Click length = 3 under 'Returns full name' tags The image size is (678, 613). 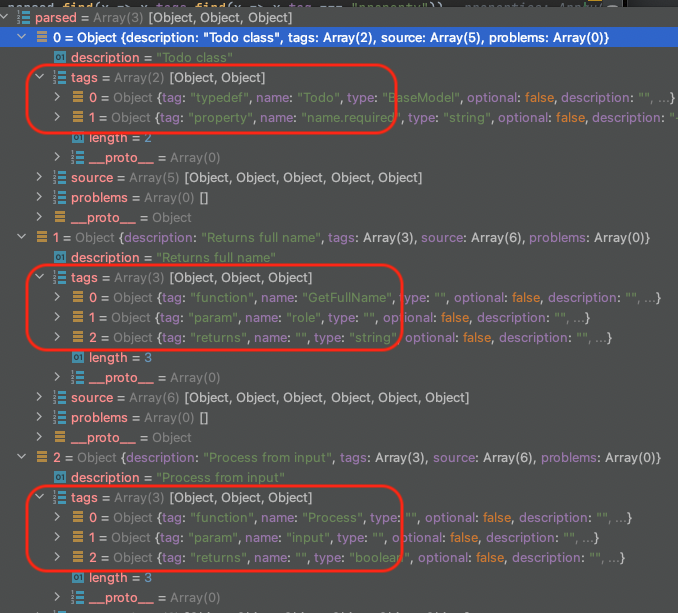(120, 358)
